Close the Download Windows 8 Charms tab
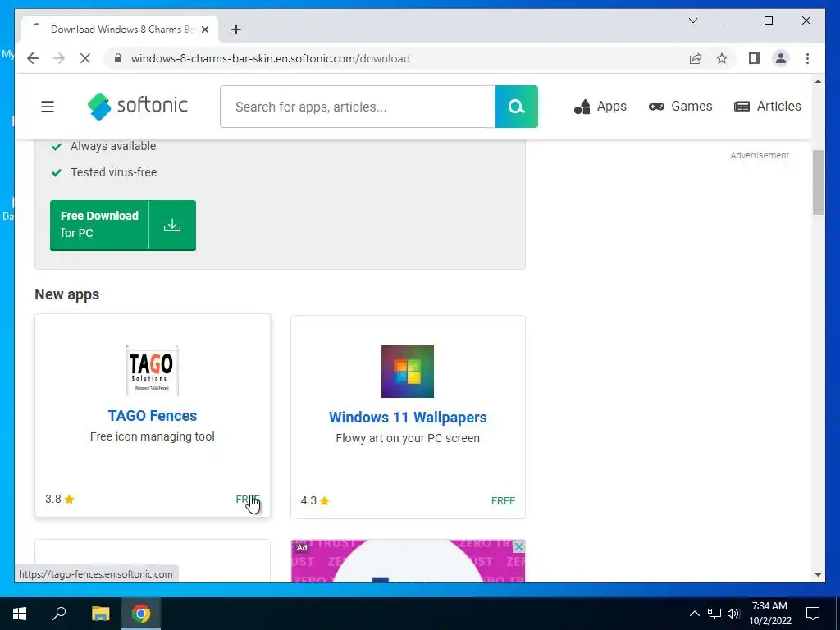Screen dimensions: 840x630 [x=204, y=30]
